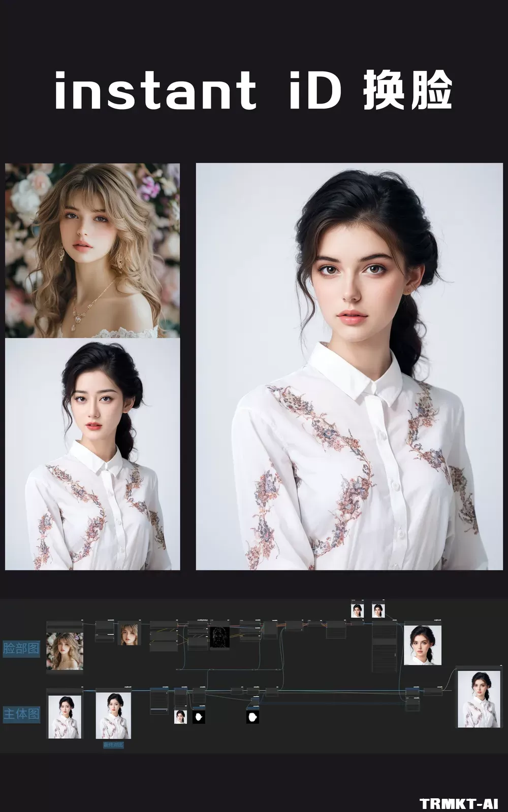Open the large face-swapped result image
The height and width of the screenshot is (812, 508).
coord(349,366)
